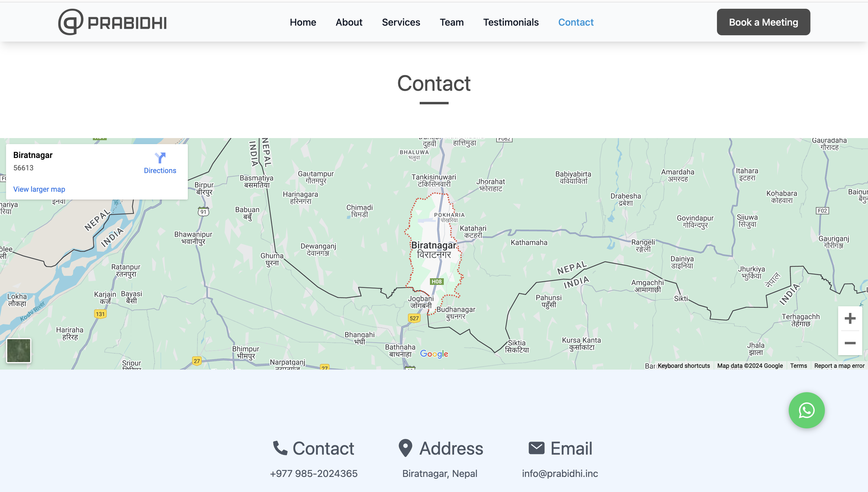The width and height of the screenshot is (868, 492).
Task: Zoom out of the map
Action: pos(850,343)
